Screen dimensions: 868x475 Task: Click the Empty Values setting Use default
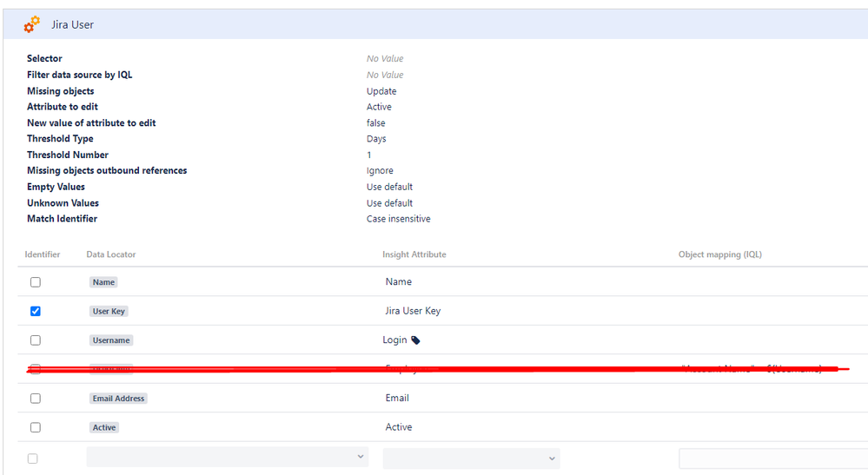[389, 187]
